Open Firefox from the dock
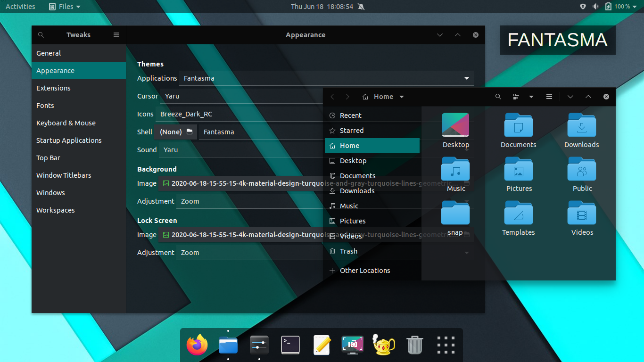 tap(197, 345)
